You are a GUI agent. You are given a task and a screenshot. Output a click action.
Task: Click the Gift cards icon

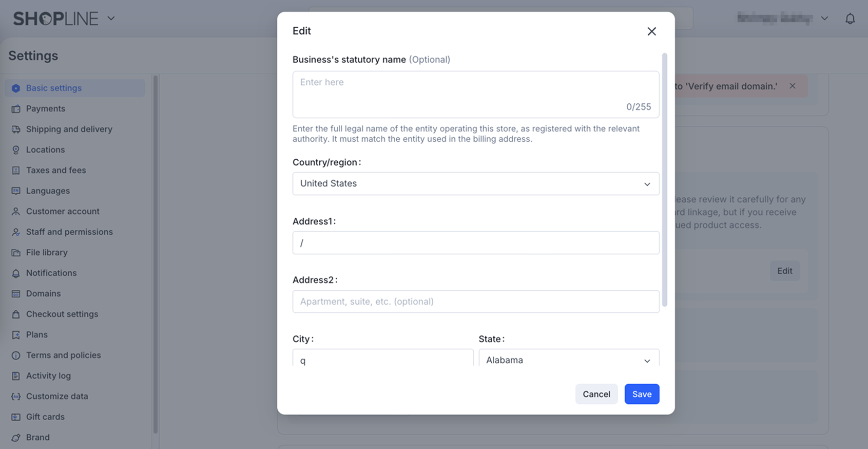point(16,417)
